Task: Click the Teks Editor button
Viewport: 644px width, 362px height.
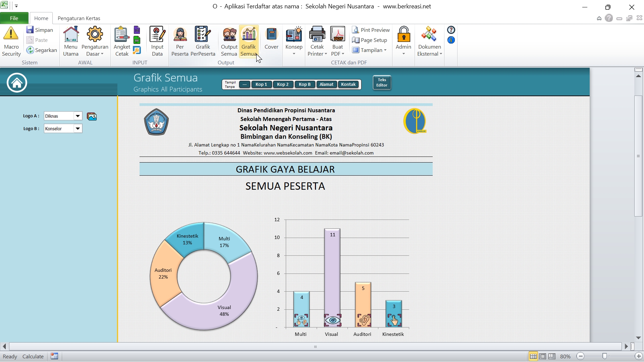Action: [x=382, y=82]
